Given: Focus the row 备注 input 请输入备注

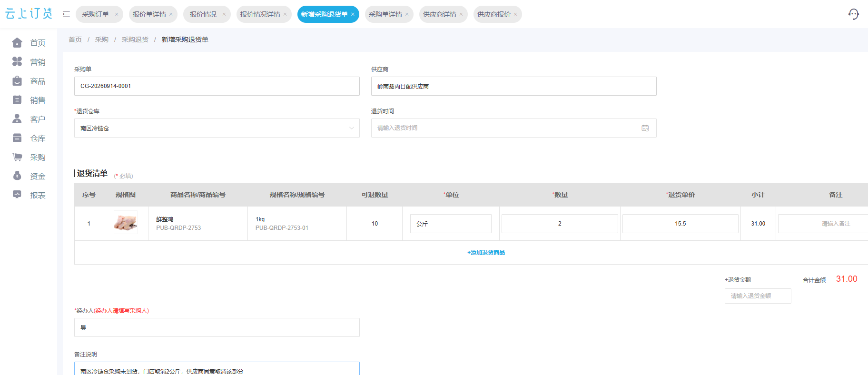Looking at the screenshot, I should [823, 224].
